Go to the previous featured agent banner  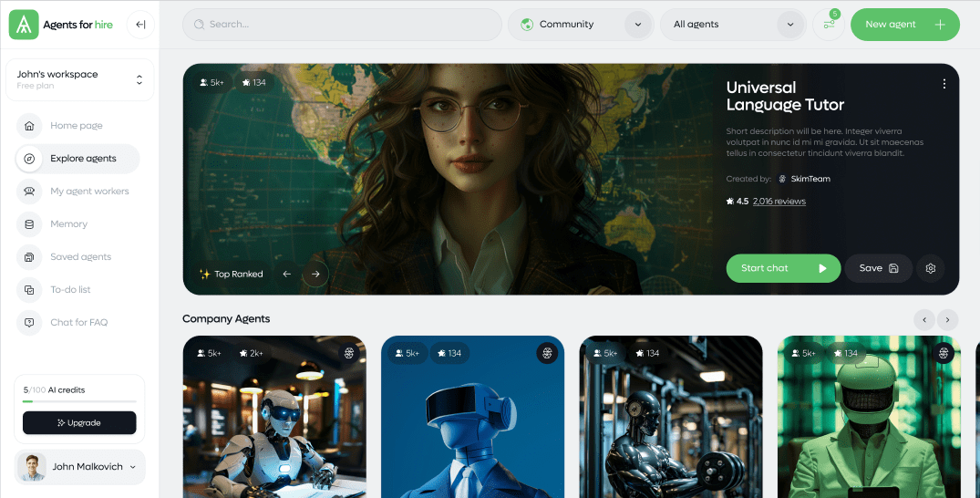click(287, 274)
